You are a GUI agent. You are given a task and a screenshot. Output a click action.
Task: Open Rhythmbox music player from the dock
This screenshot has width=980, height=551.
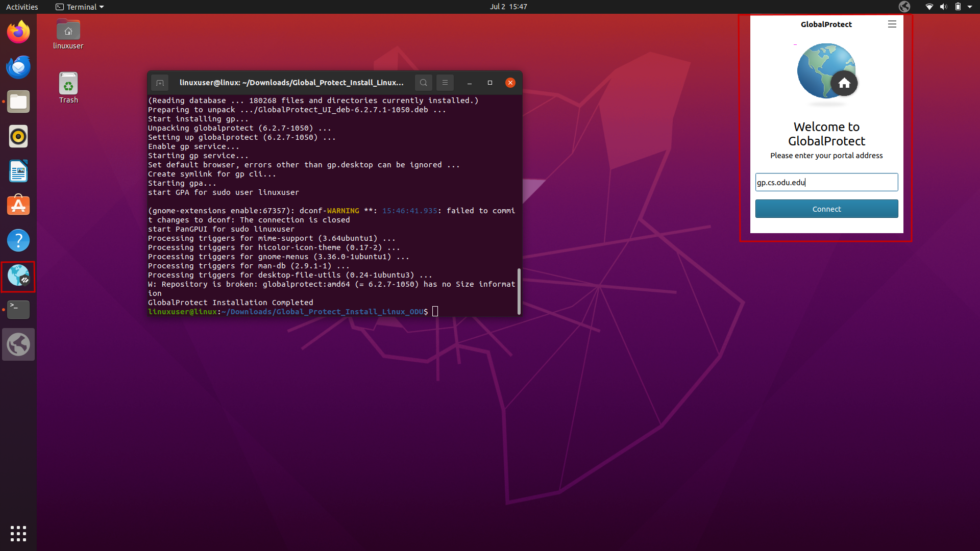tap(18, 136)
